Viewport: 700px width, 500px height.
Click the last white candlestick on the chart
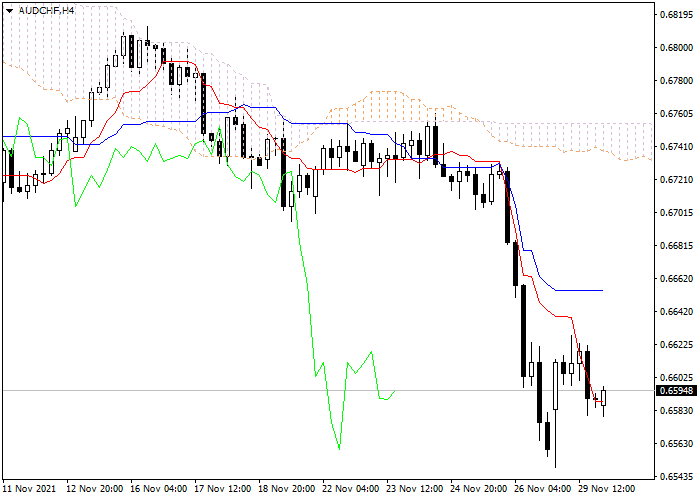[x=604, y=397]
